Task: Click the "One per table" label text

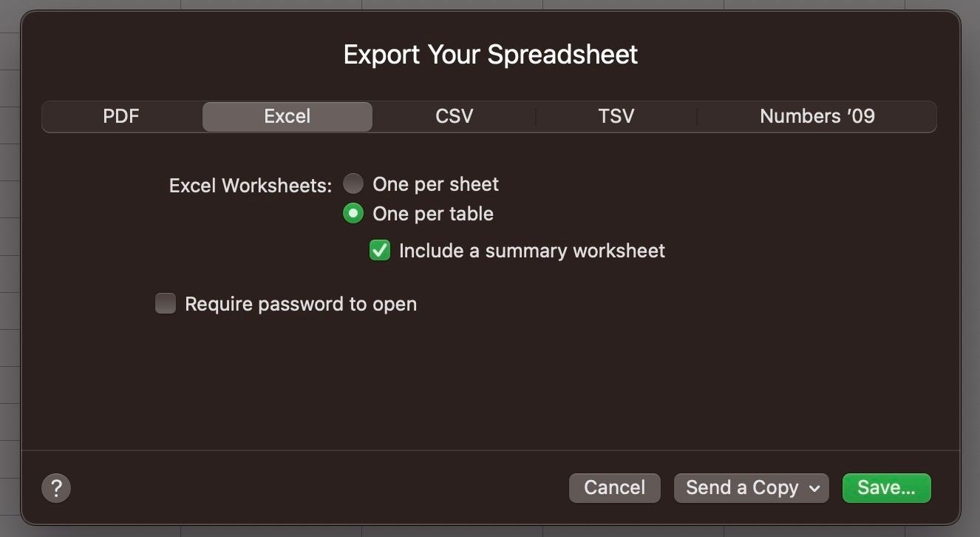Action: point(433,214)
